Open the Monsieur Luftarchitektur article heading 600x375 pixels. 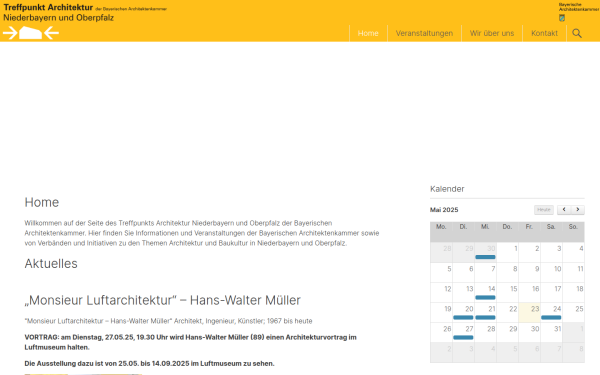click(x=163, y=300)
